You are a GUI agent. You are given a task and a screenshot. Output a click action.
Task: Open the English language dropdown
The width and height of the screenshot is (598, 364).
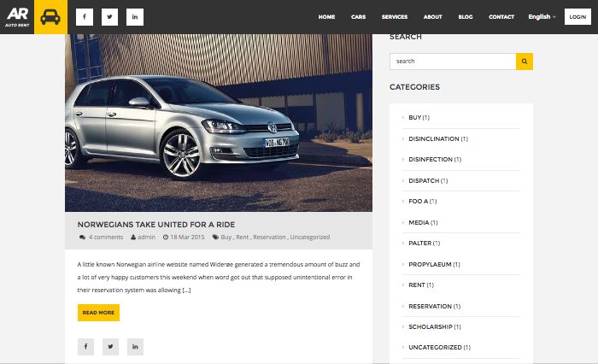[x=542, y=17]
